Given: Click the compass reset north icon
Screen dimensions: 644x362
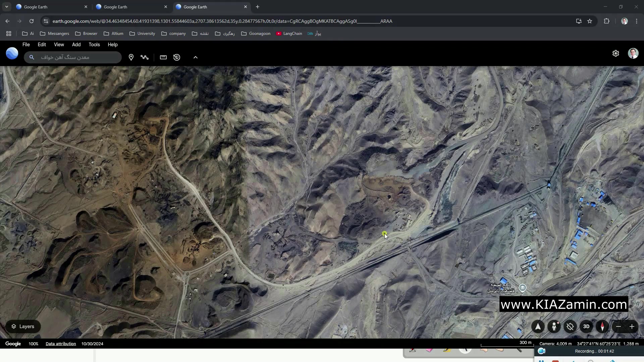Looking at the screenshot, I should (602, 326).
